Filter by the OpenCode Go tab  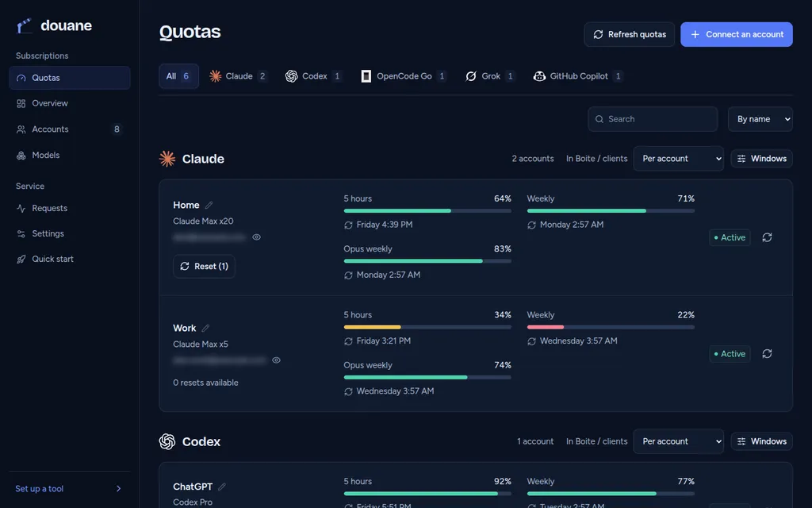[404, 76]
